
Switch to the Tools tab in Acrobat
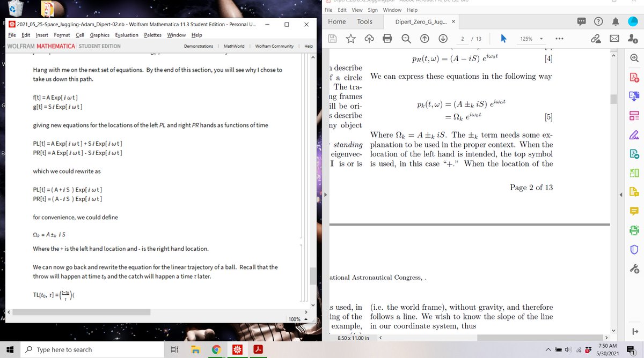point(365,21)
